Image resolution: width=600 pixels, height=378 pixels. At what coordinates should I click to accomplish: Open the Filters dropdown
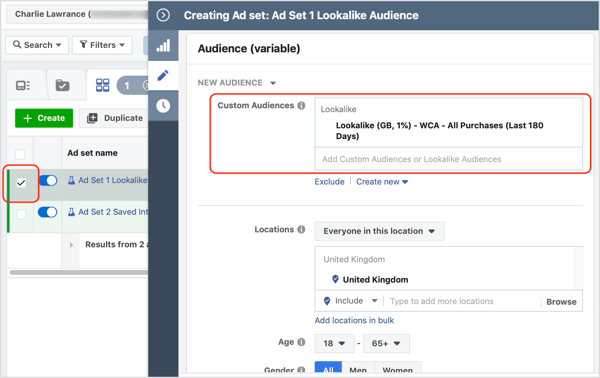[102, 45]
